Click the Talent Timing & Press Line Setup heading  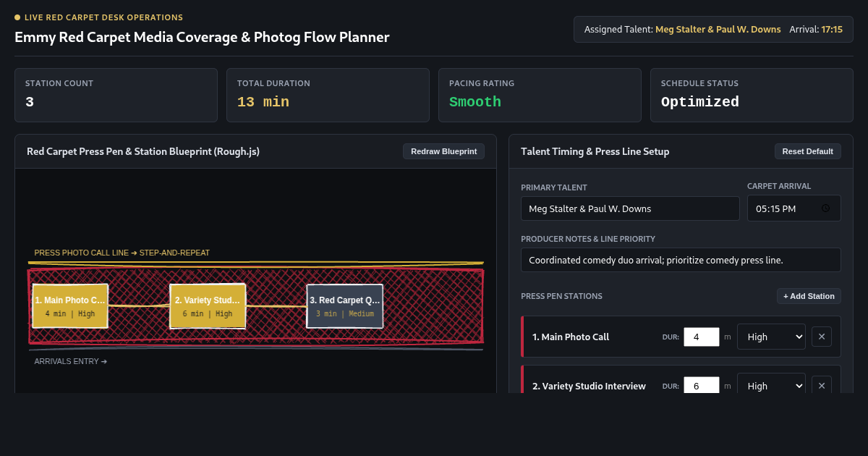pos(595,151)
